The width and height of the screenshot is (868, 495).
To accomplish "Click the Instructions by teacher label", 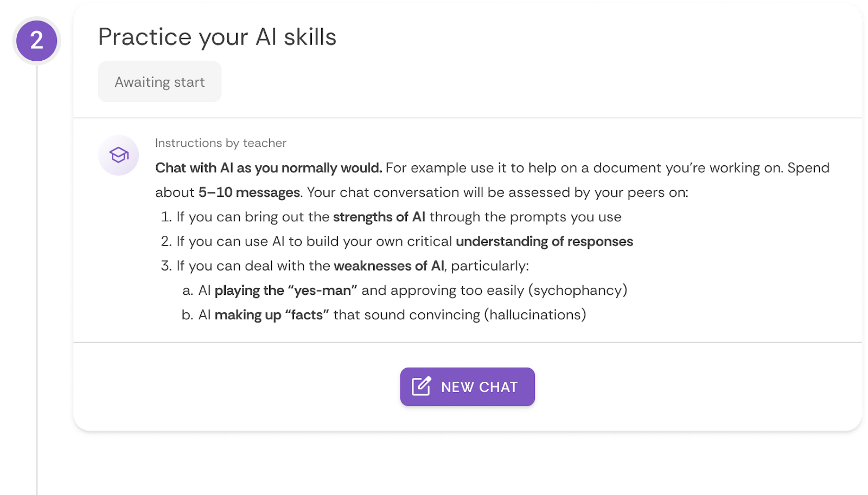I will pyautogui.click(x=220, y=143).
